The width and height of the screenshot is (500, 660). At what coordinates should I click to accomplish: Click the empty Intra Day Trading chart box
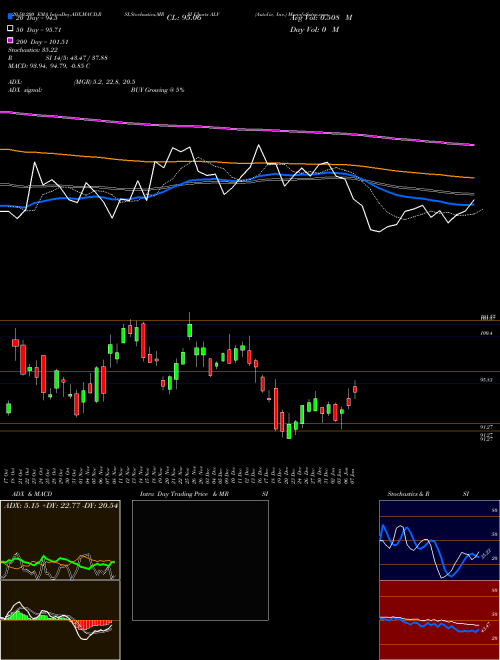coord(200,560)
